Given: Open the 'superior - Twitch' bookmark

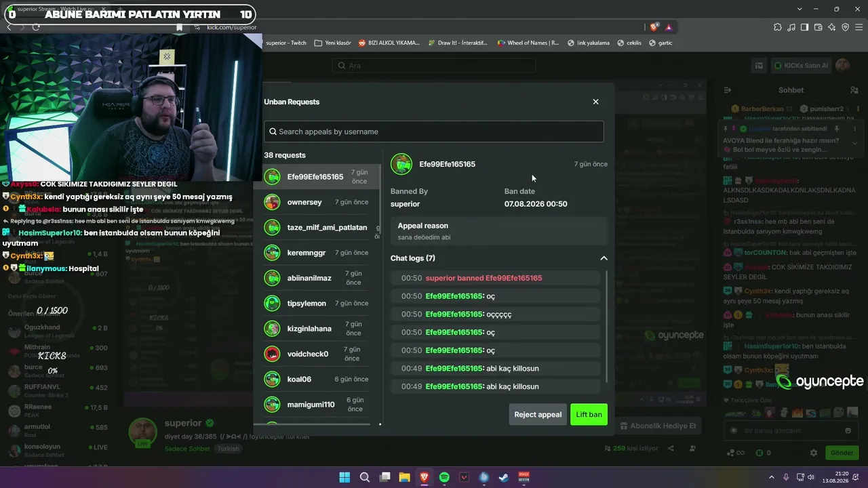Looking at the screenshot, I should click(x=286, y=43).
